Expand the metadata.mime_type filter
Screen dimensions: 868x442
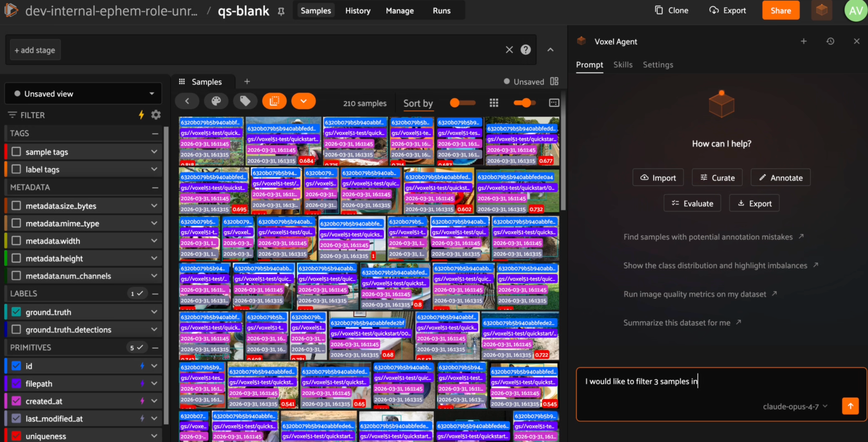point(154,223)
